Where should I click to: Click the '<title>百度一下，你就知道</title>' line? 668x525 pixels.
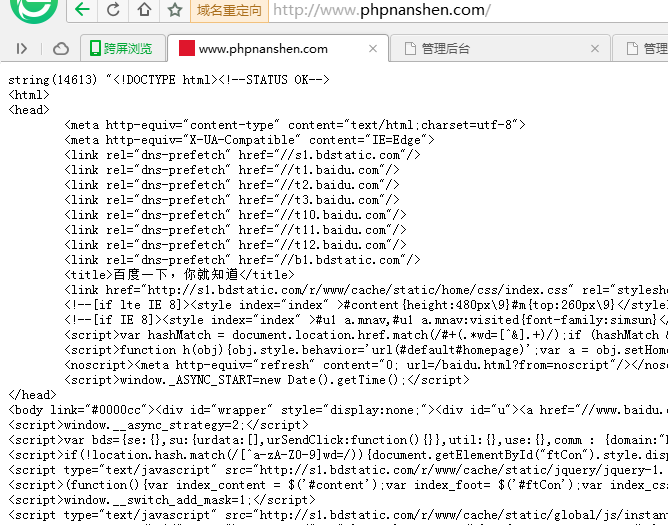tap(179, 274)
